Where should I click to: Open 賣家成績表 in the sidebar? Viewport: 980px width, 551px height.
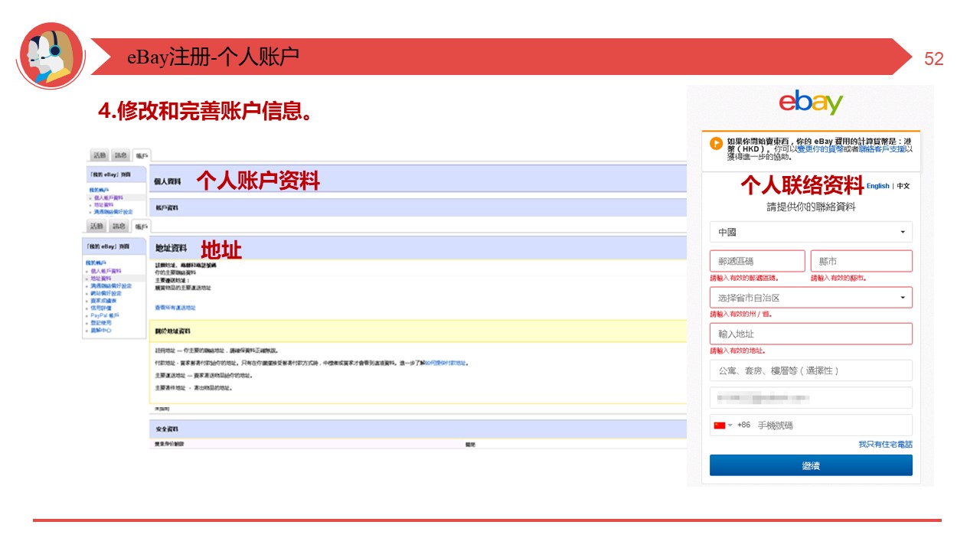point(104,301)
